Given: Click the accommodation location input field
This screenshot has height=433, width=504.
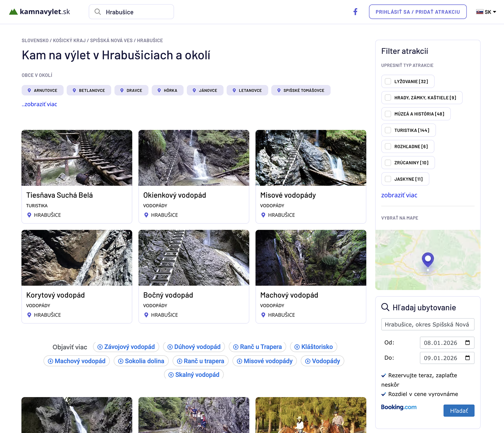Looking at the screenshot, I should point(428,325).
